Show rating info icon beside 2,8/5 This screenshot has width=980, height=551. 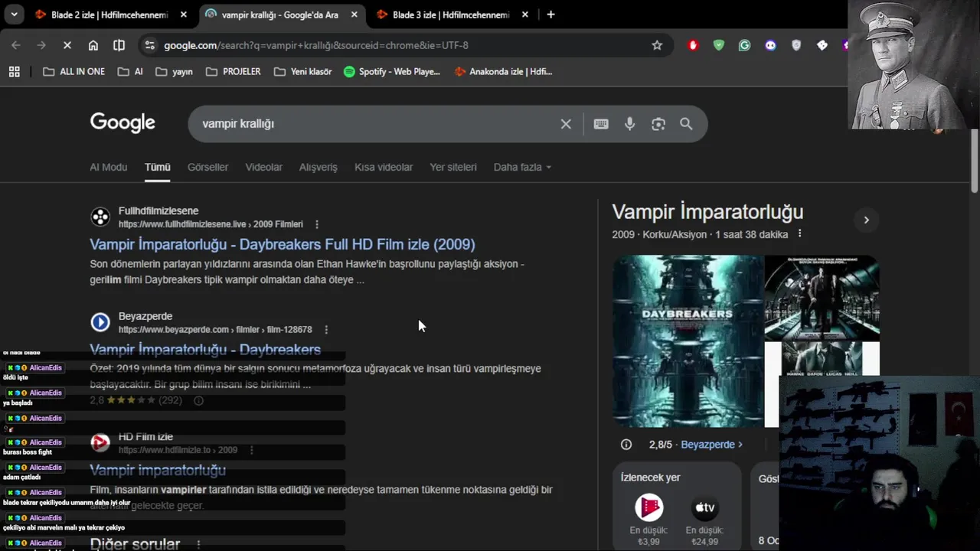click(626, 445)
